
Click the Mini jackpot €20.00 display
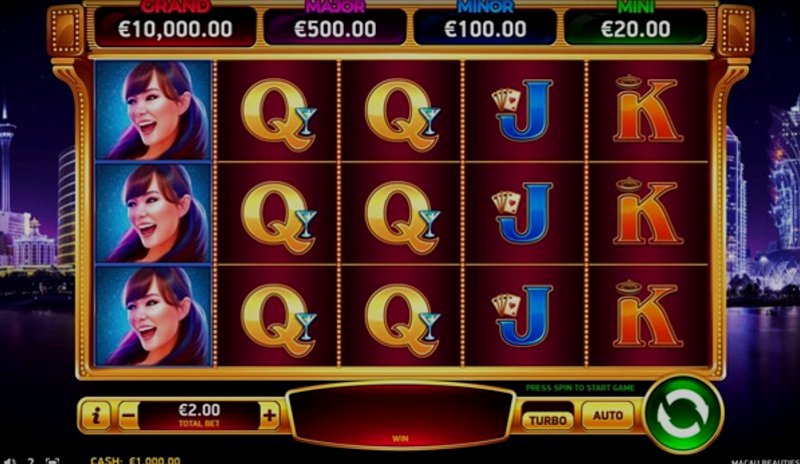click(635, 27)
